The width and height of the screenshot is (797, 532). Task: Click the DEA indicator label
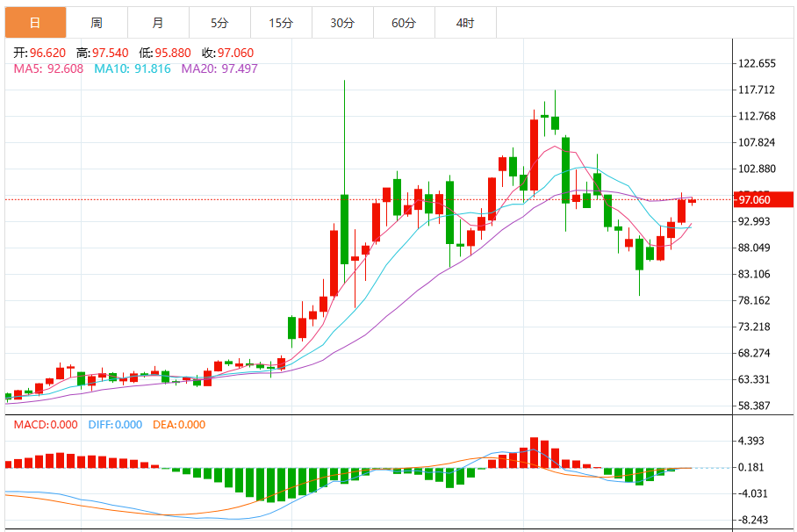click(179, 425)
